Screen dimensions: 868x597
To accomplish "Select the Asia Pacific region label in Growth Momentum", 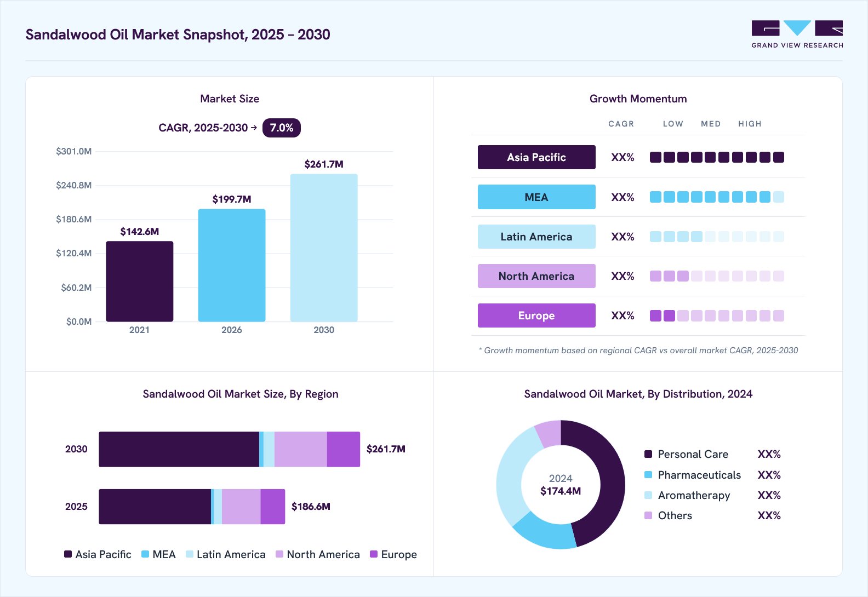I will 536,157.
